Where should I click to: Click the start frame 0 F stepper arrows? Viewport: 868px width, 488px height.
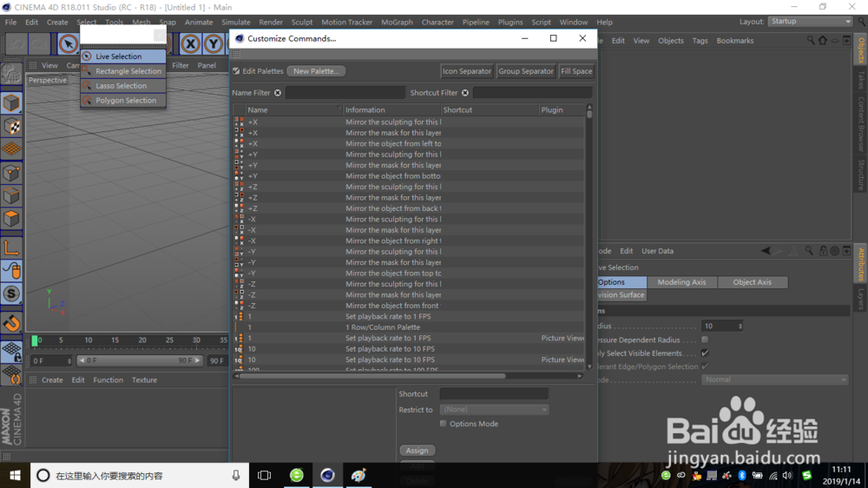[x=69, y=361]
